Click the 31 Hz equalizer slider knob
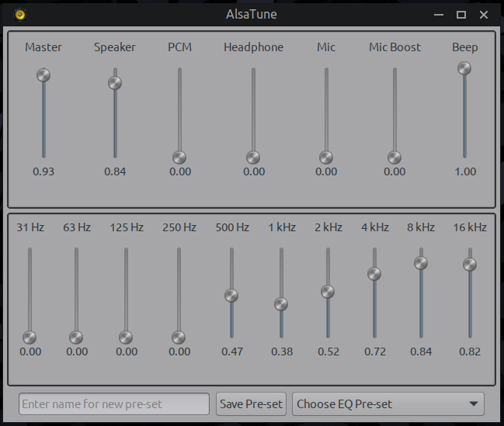 pyautogui.click(x=30, y=338)
